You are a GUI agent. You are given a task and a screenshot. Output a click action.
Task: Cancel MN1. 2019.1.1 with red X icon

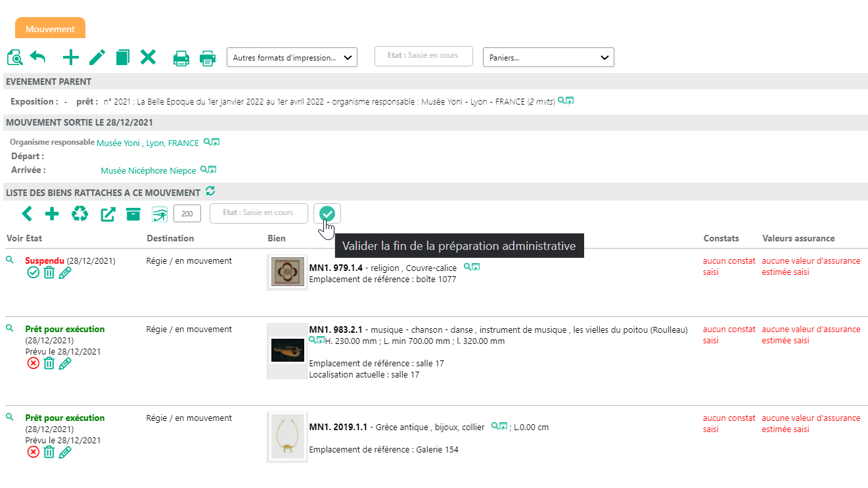click(x=34, y=452)
